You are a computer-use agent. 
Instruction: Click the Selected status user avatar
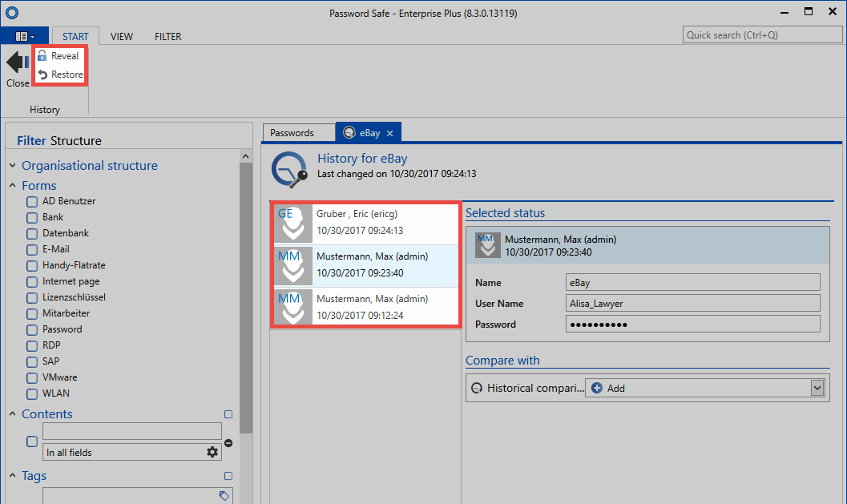pyautogui.click(x=488, y=245)
